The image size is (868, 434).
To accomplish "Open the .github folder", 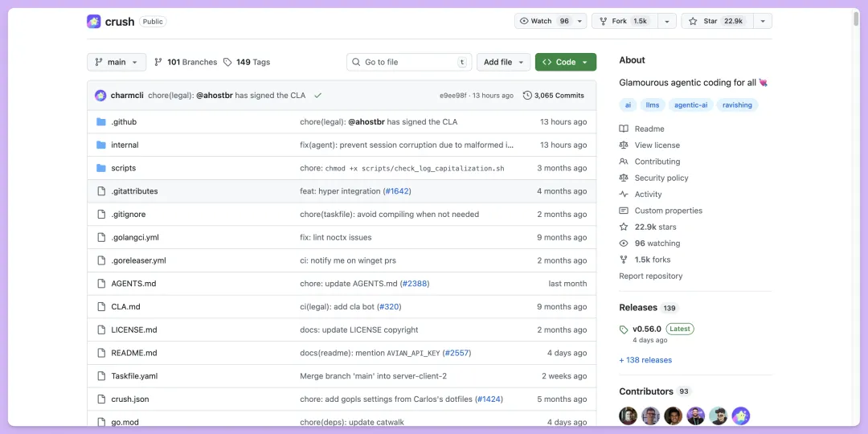I will click(x=124, y=122).
